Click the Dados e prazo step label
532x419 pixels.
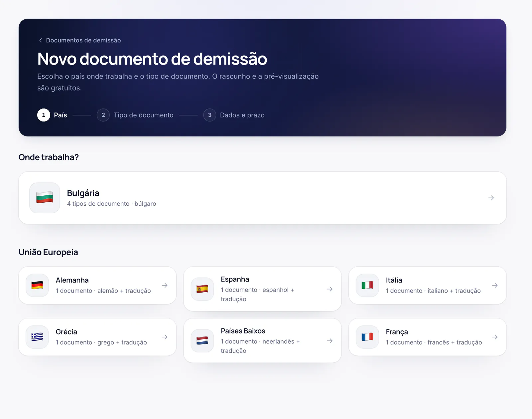242,115
